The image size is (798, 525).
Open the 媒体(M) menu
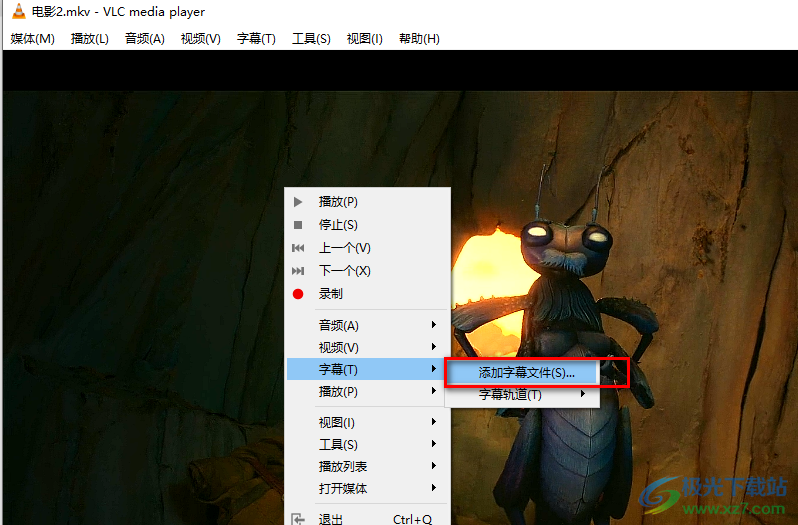33,39
